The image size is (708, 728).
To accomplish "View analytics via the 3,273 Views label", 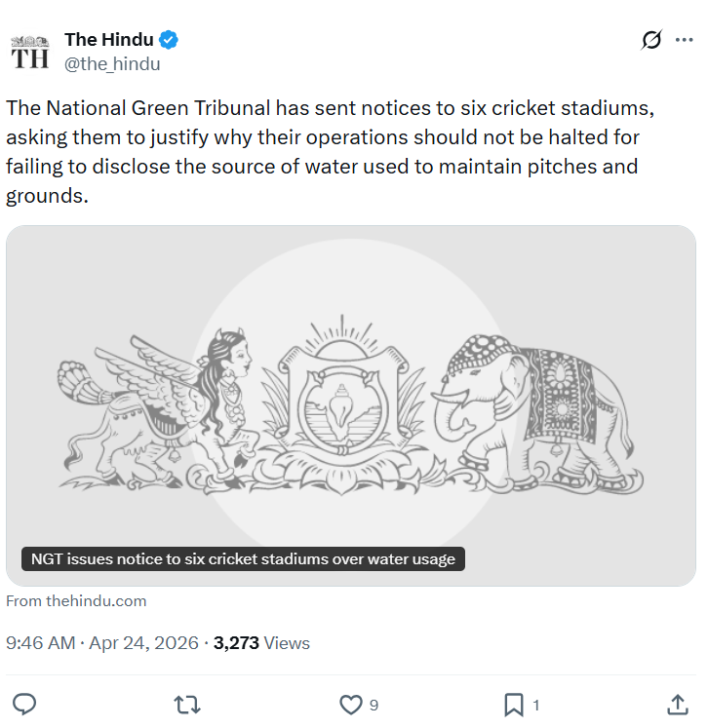I will point(261,643).
